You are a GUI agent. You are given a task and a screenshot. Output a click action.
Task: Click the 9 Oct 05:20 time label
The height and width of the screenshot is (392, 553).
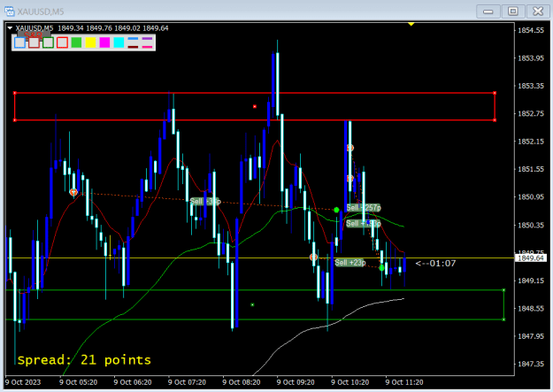(78, 382)
